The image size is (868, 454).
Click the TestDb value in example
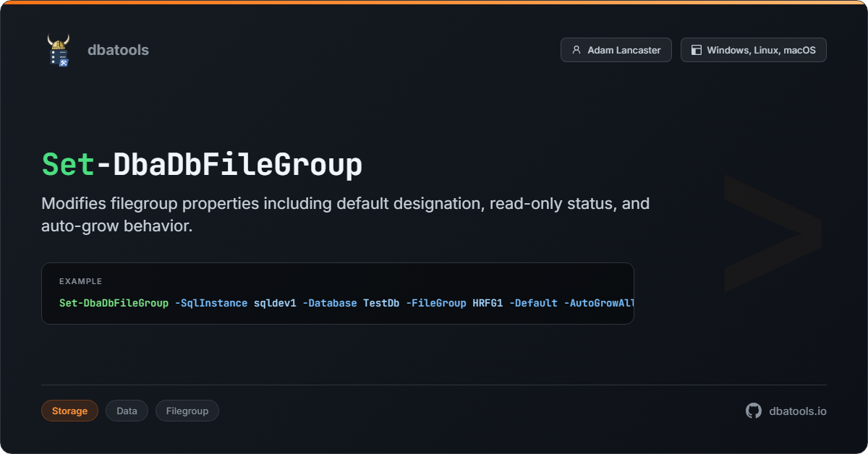381,303
